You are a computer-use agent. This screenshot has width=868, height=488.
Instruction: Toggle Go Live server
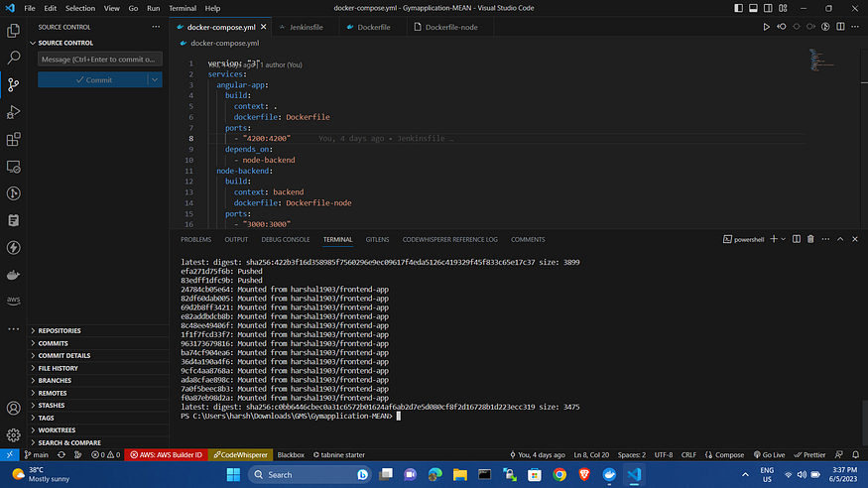pos(769,455)
